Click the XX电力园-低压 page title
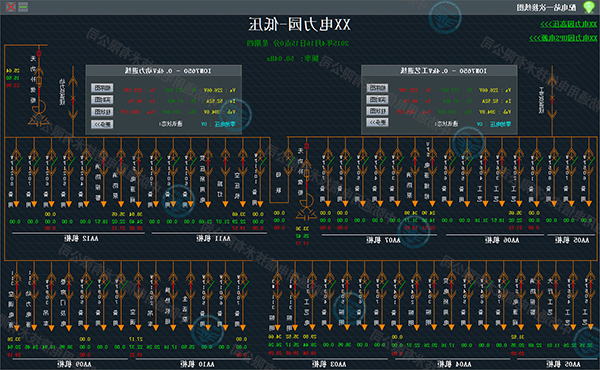 click(300, 24)
